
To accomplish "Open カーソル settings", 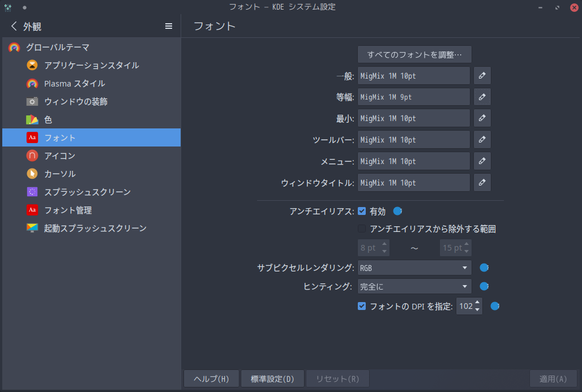I will (91, 174).
